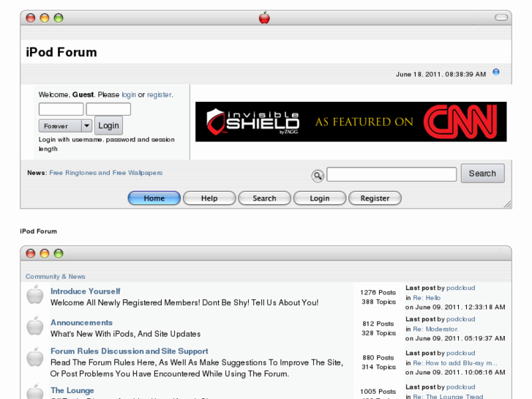Open last post Re: Hello

tap(427, 298)
